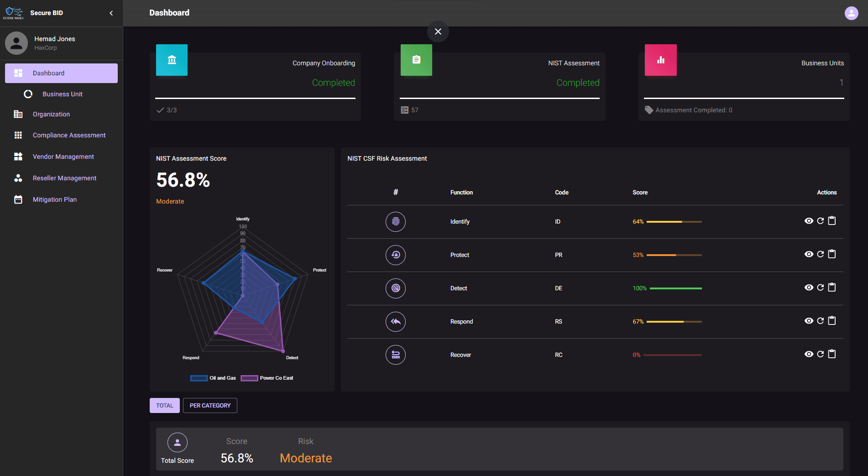Click the Recover storage icon

tap(396, 355)
